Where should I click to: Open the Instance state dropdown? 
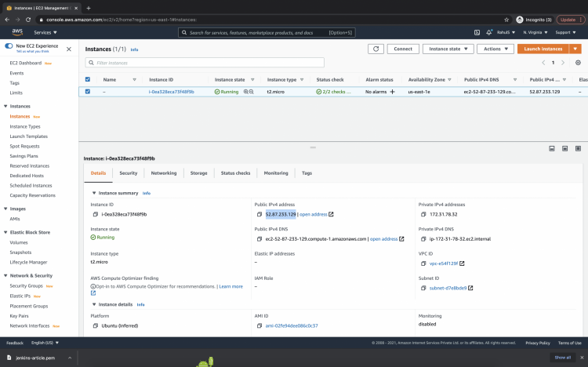point(448,49)
